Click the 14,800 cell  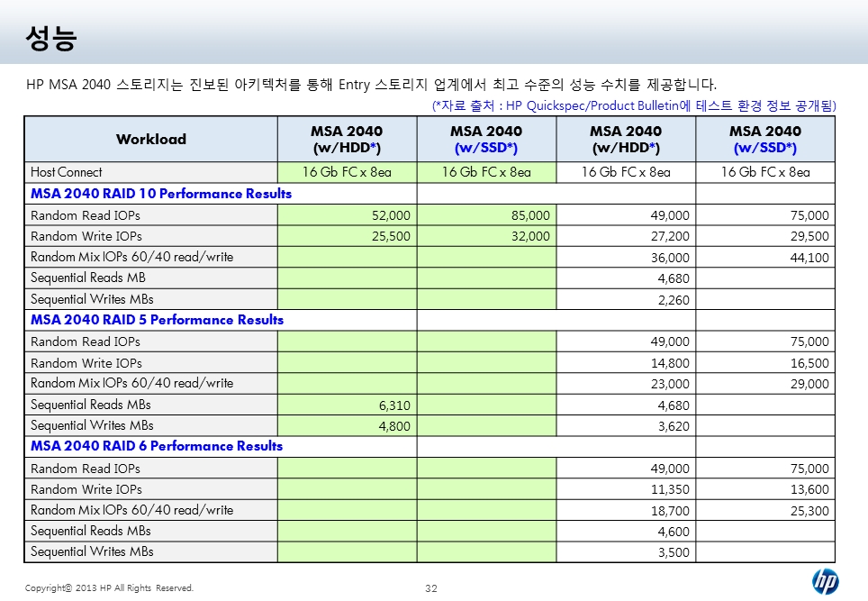point(626,363)
